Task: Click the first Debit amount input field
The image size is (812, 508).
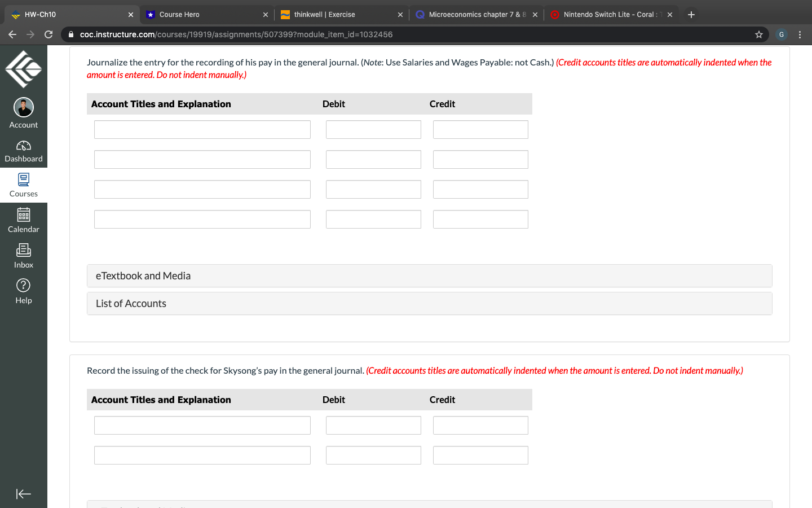Action: [373, 129]
